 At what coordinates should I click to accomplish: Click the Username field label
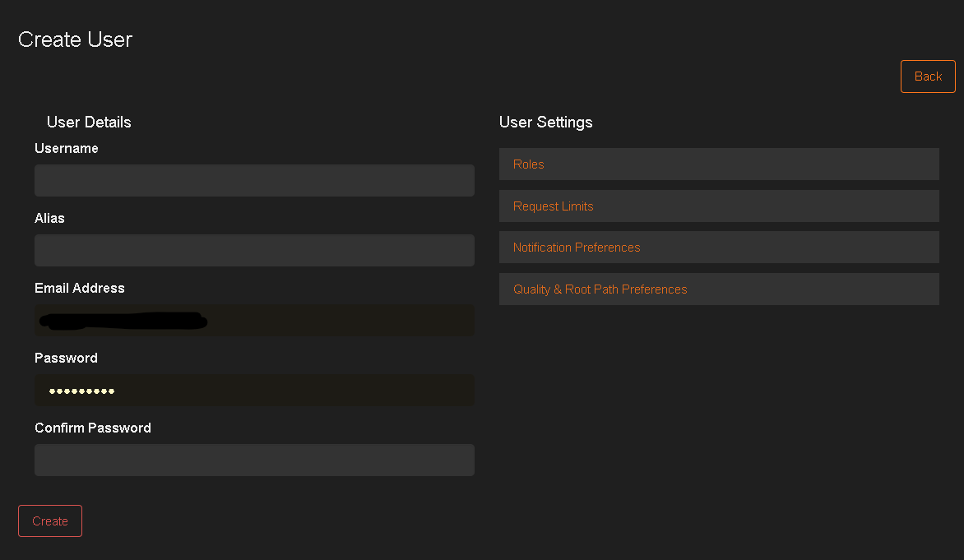[67, 149]
